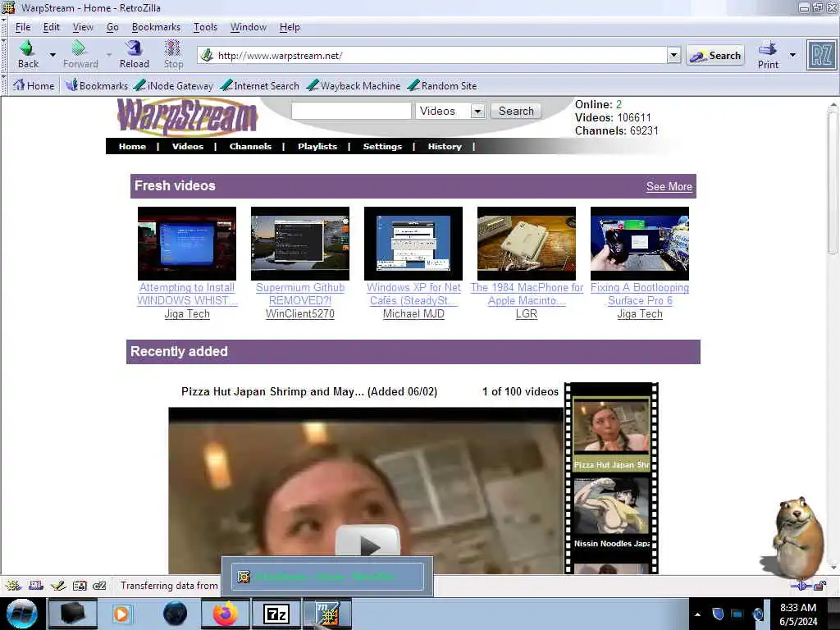The image size is (840, 630).
Task: Click the site icon beside the URL
Action: coord(207,55)
